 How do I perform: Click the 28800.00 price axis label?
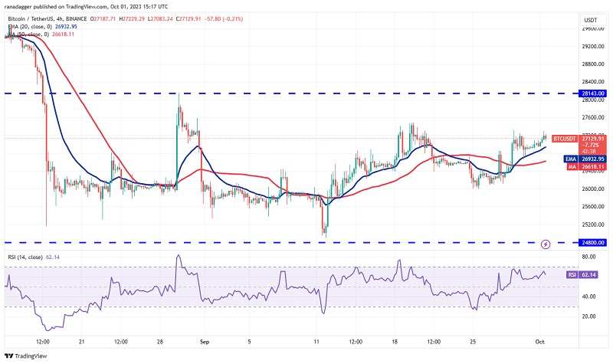click(x=593, y=64)
